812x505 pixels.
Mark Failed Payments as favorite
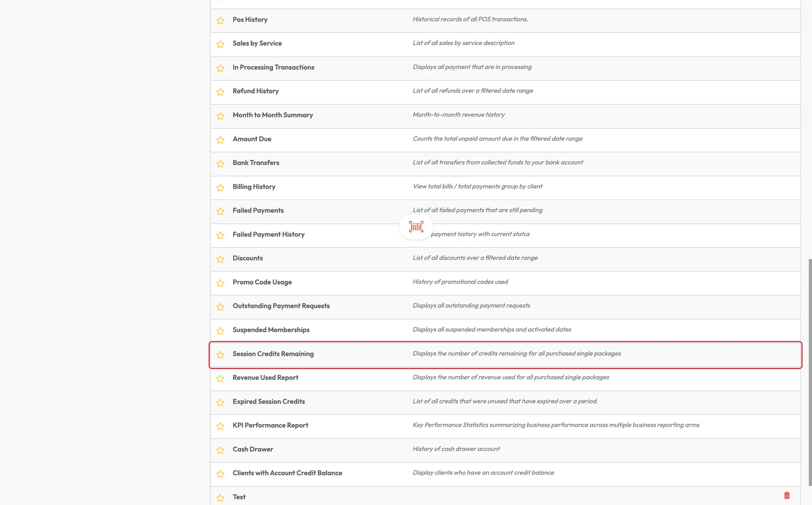tap(220, 211)
